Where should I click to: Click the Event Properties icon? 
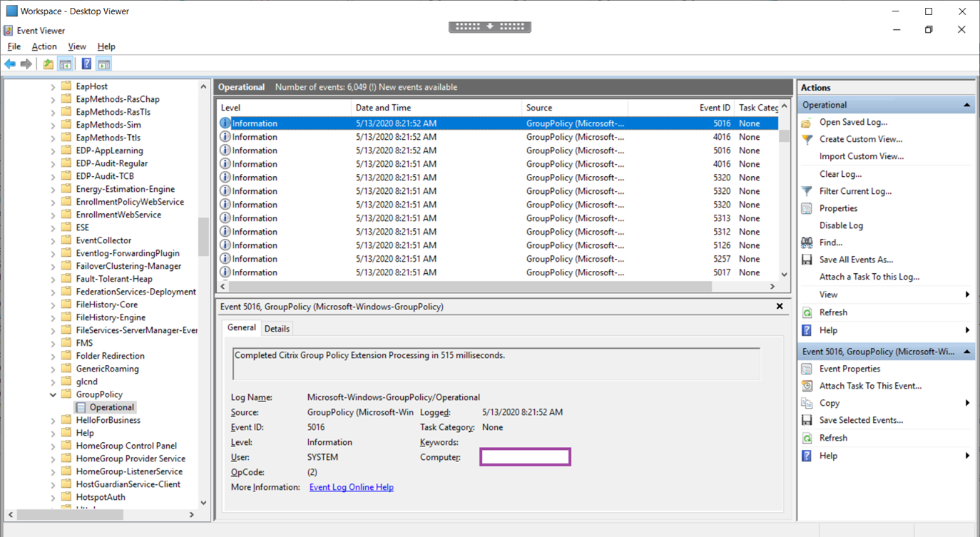[807, 369]
